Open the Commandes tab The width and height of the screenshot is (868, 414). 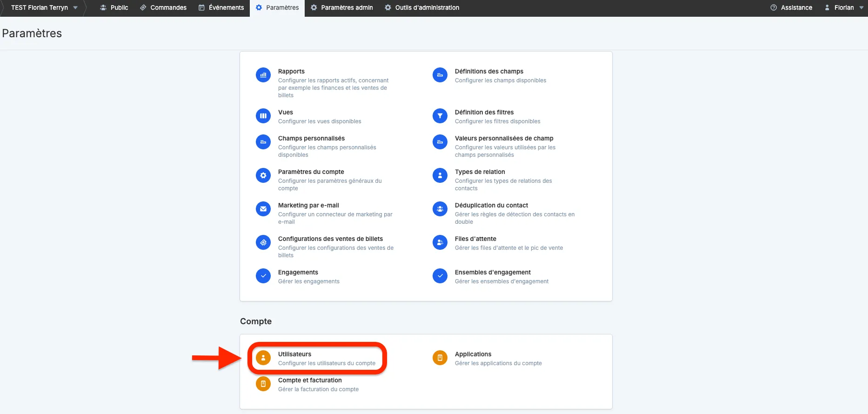pyautogui.click(x=163, y=7)
